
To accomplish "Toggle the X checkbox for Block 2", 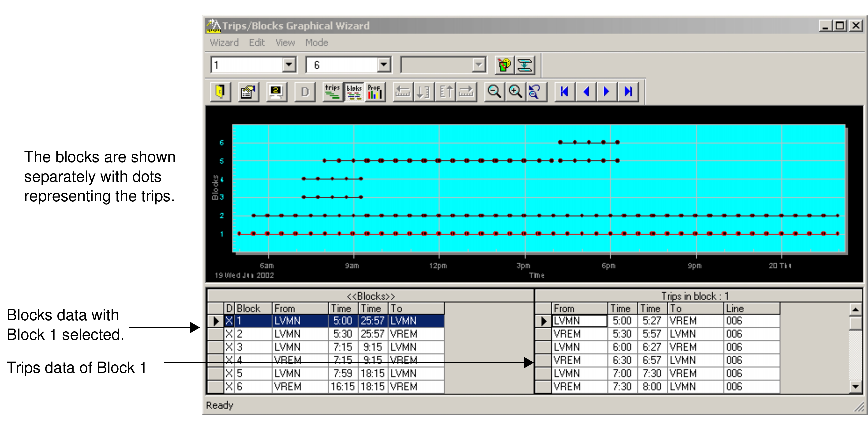I will 229,334.
